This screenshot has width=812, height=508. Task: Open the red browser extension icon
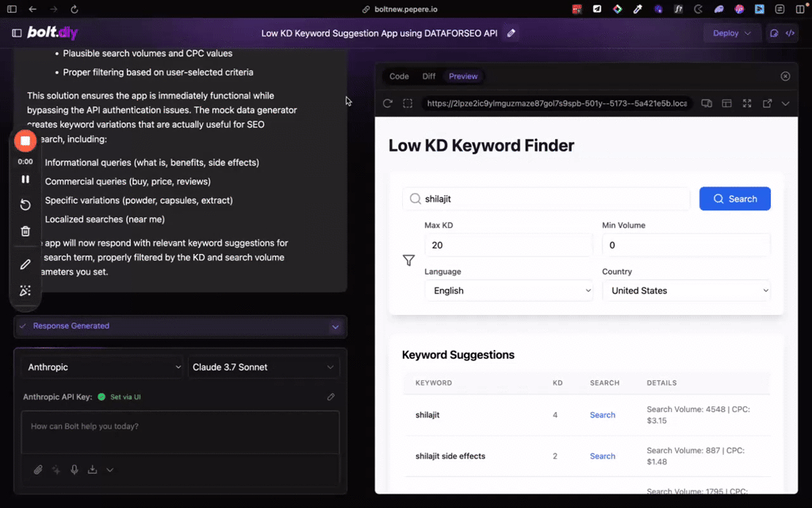[576, 10]
